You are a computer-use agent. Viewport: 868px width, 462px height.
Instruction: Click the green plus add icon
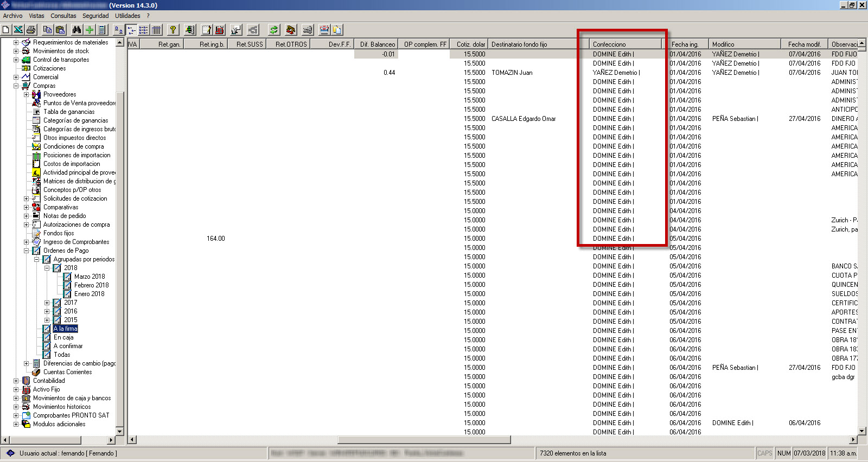90,30
